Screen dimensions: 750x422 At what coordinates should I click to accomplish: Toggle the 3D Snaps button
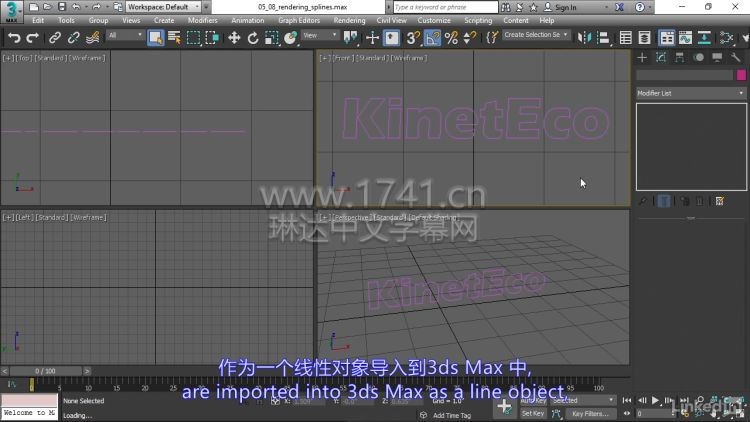click(413, 37)
